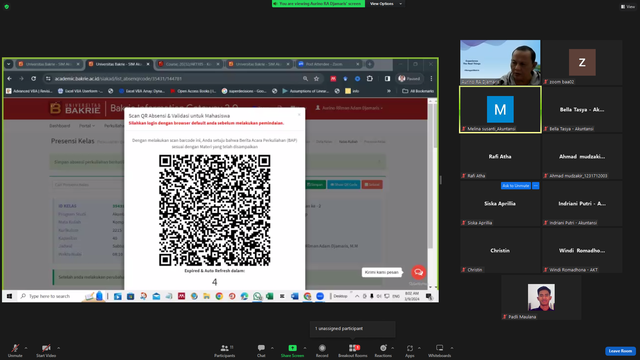Click Dashboard menu on Bakrie site
This screenshot has width=640, height=360.
click(x=60, y=126)
